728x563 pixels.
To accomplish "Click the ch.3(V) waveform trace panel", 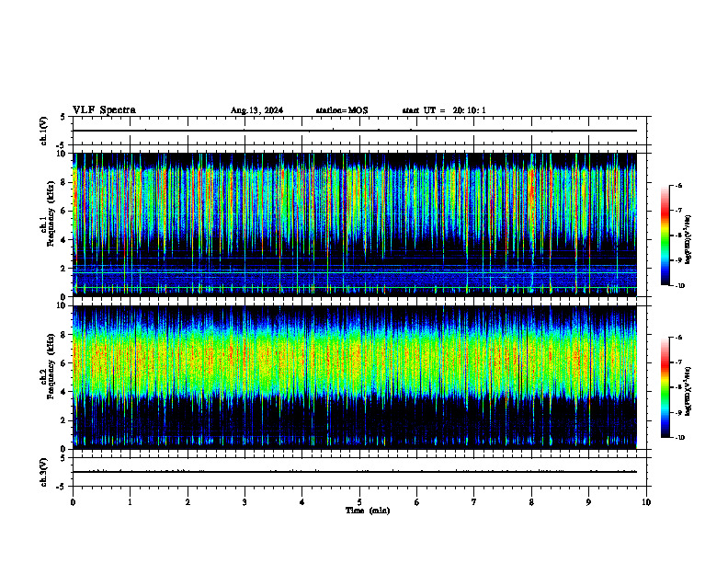I will click(x=359, y=472).
